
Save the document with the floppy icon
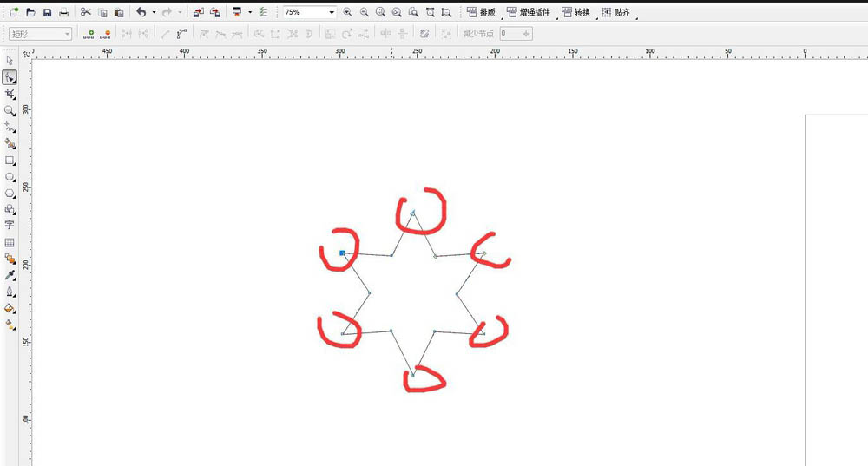(x=48, y=12)
